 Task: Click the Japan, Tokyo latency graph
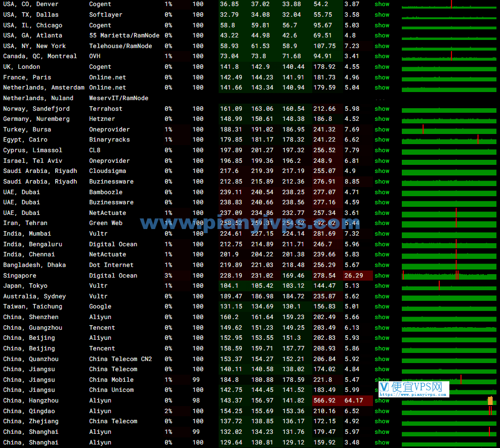tap(449, 286)
